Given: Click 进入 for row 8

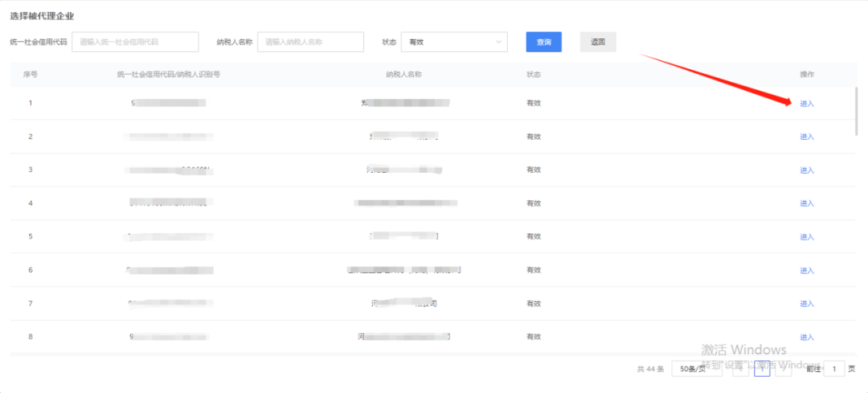Looking at the screenshot, I should pyautogui.click(x=807, y=338).
